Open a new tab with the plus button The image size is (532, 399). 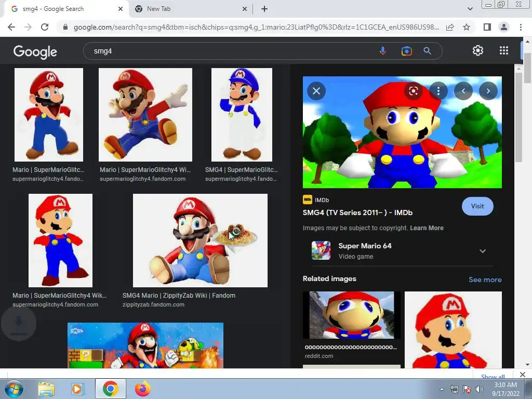coord(264,9)
